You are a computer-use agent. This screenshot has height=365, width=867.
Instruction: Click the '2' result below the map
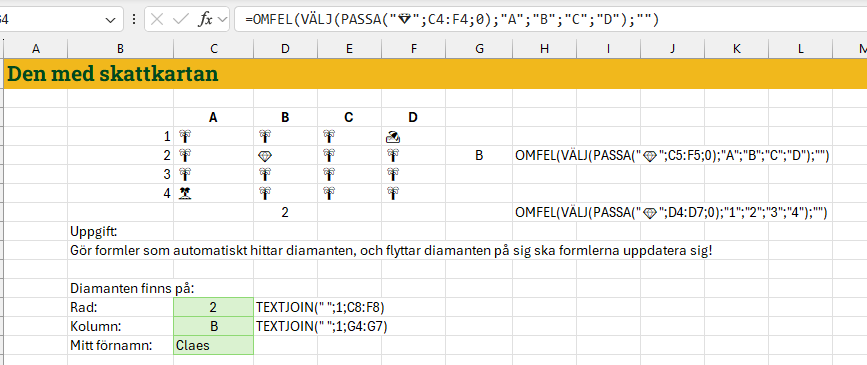point(285,212)
